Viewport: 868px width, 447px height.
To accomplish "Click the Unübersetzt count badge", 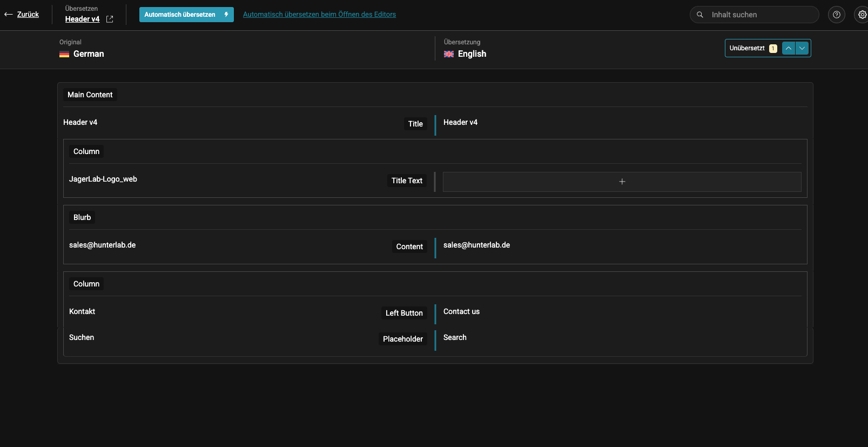I will pyautogui.click(x=773, y=48).
